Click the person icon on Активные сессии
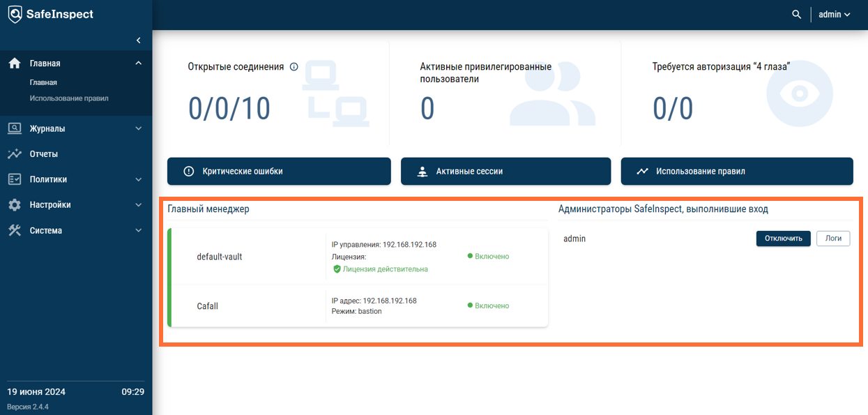The height and width of the screenshot is (415, 868). click(422, 172)
